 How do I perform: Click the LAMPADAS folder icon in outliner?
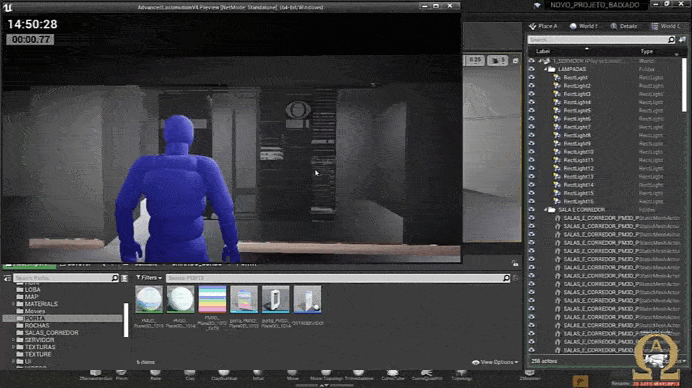(552, 69)
